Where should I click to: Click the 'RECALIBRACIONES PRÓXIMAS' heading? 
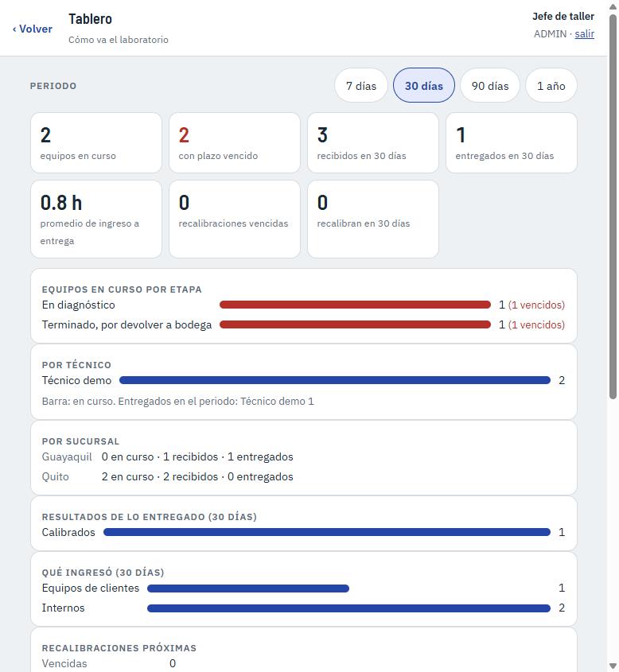(119, 648)
